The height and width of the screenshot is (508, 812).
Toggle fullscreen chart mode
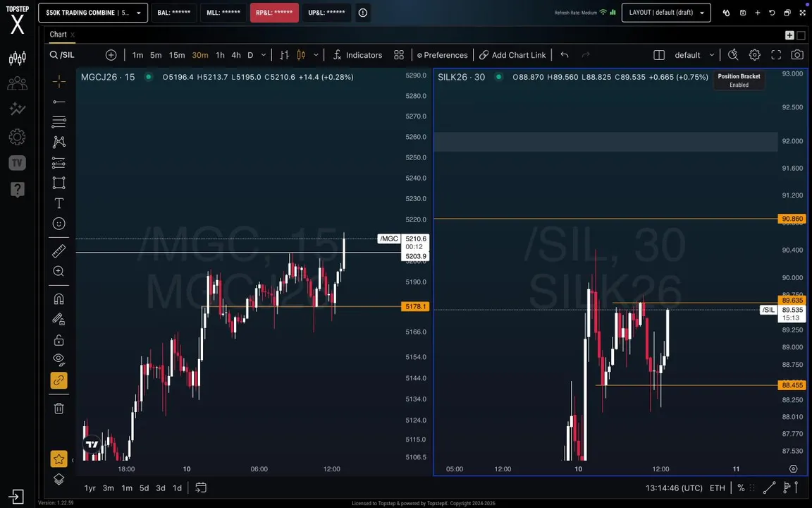coord(776,55)
